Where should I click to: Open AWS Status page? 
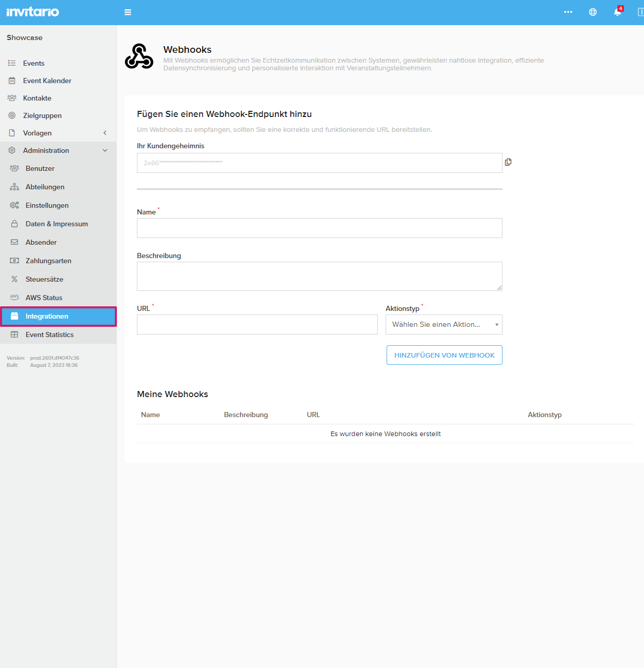pos(44,298)
